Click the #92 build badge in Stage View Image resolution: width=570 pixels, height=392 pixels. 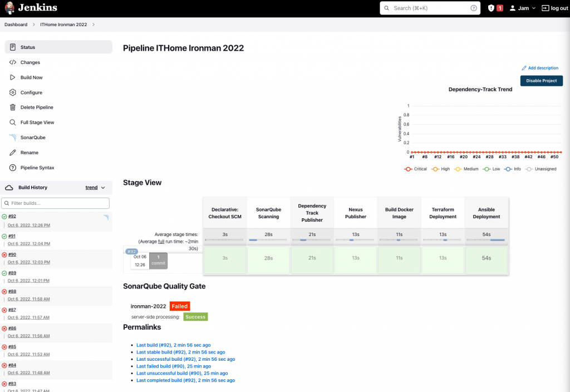[131, 252]
